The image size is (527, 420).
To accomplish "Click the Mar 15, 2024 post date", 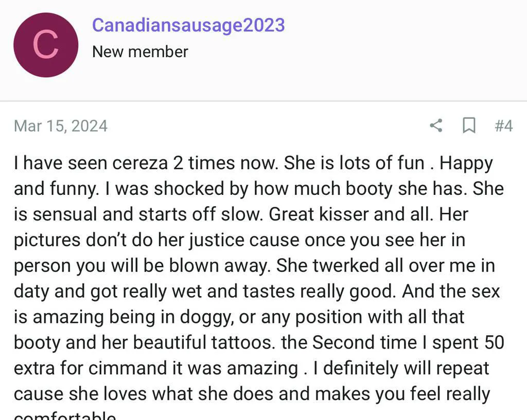I will [61, 126].
